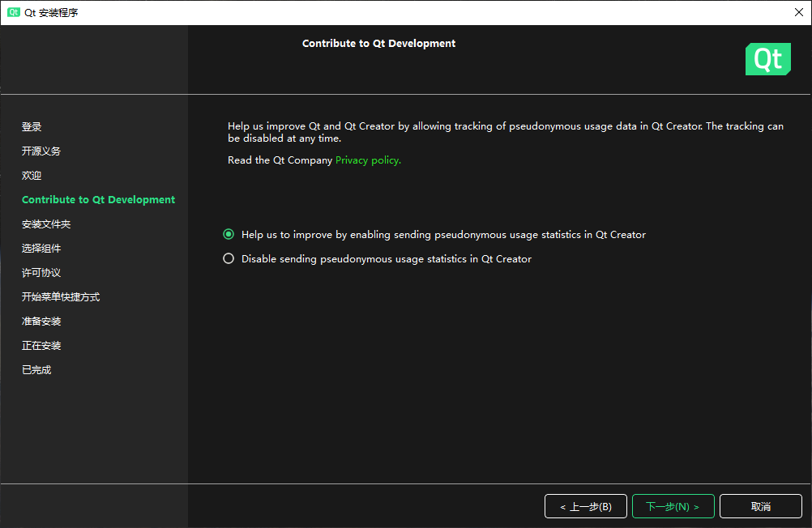Click the 已完成 sidebar step
This screenshot has width=812, height=528.
(36, 370)
